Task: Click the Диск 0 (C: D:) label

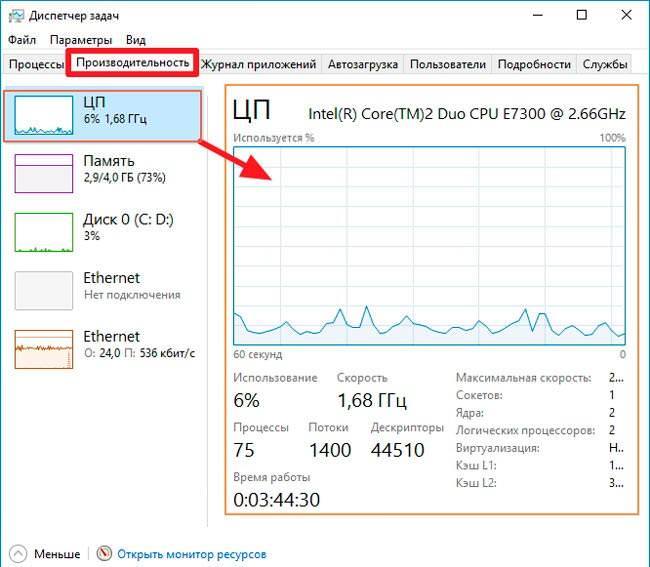Action: pos(128,219)
